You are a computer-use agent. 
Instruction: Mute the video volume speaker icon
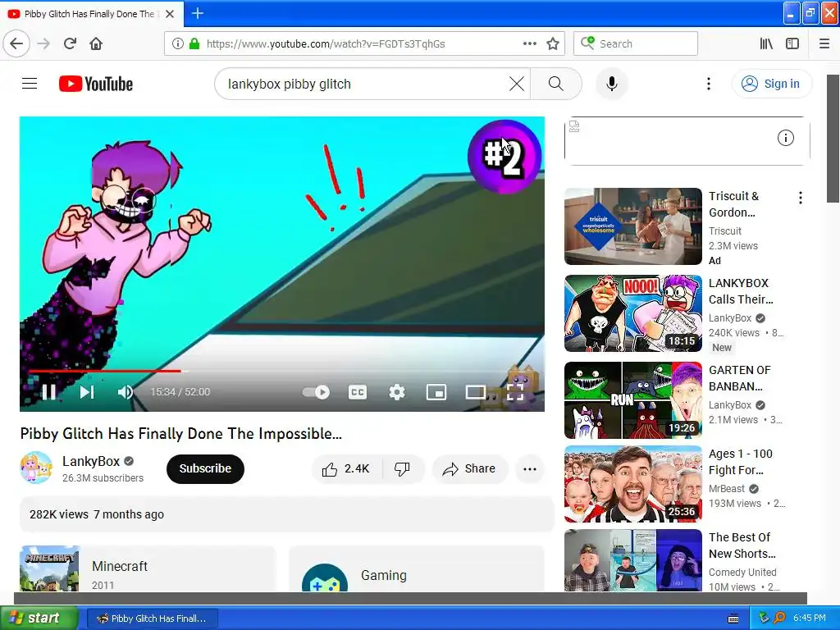125,392
